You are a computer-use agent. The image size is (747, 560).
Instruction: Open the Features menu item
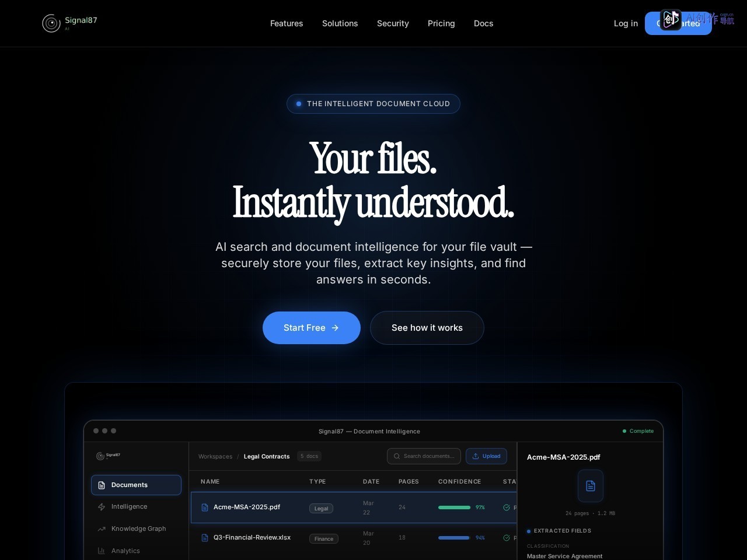point(287,23)
